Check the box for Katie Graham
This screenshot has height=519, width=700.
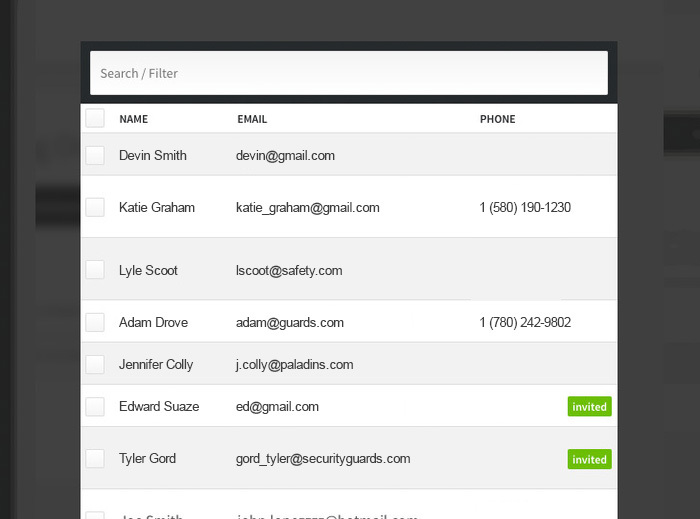95,208
